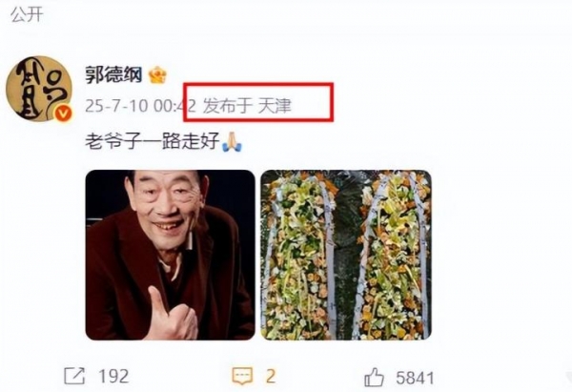Click the post text 老爷子一路走好
The width and height of the screenshot is (572, 392).
pyautogui.click(x=153, y=141)
